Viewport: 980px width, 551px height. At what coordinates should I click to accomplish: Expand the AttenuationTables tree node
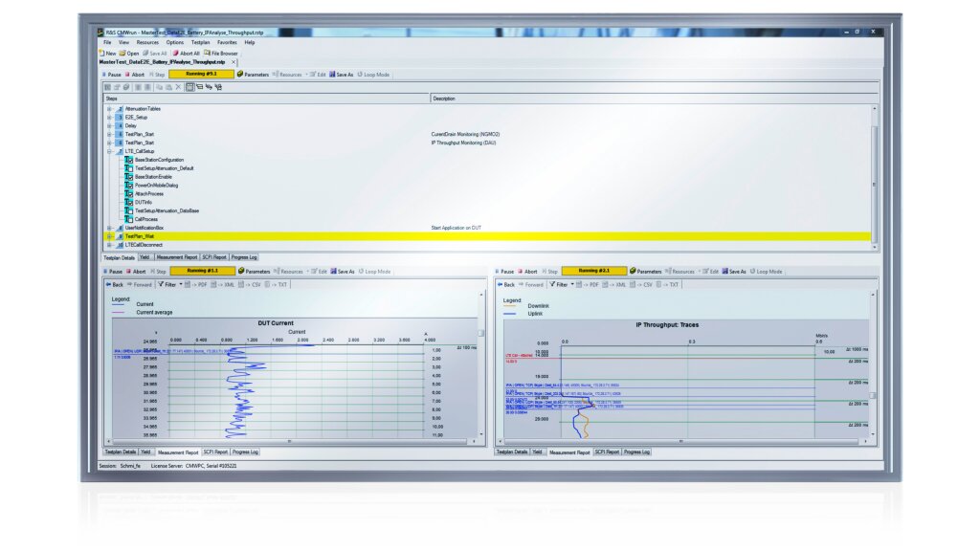[109, 109]
